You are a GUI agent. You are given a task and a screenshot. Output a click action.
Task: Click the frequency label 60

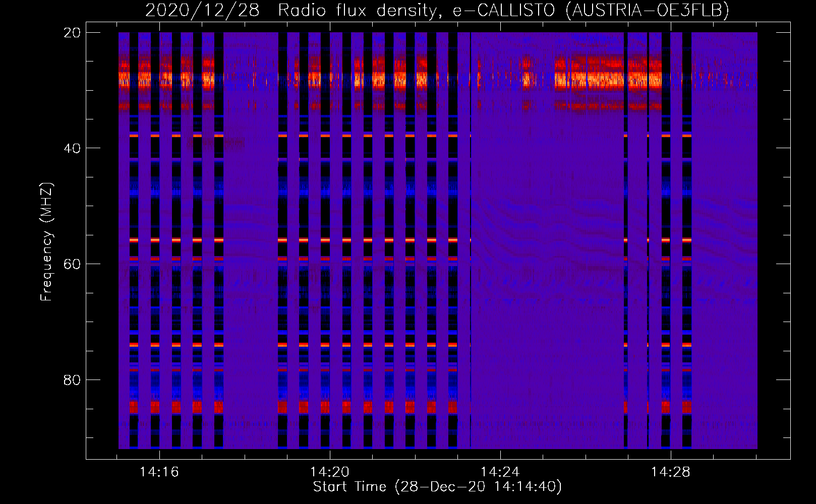(72, 264)
